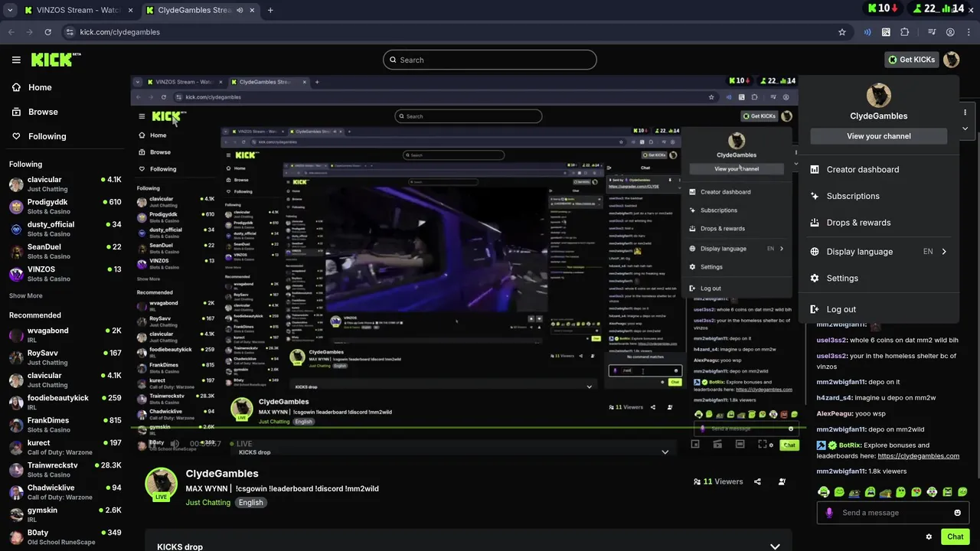Image resolution: width=980 pixels, height=551 pixels.
Task: Open the browser media control icon
Action: tap(932, 32)
